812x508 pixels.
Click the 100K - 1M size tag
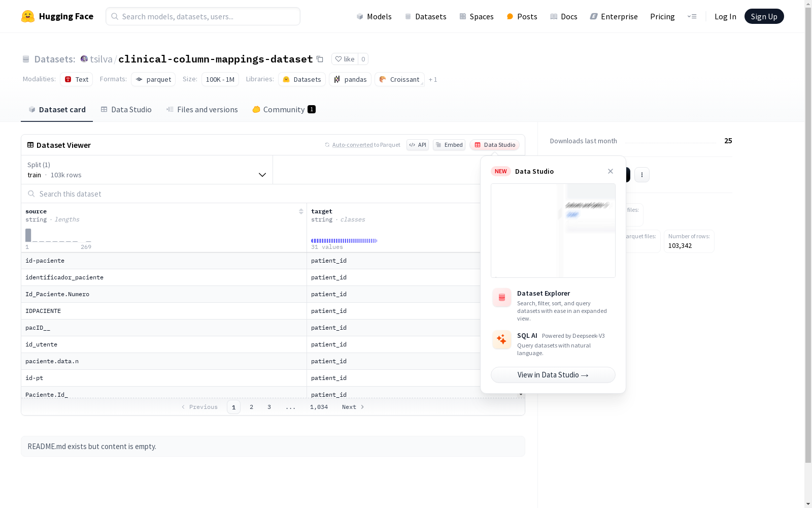pyautogui.click(x=220, y=79)
